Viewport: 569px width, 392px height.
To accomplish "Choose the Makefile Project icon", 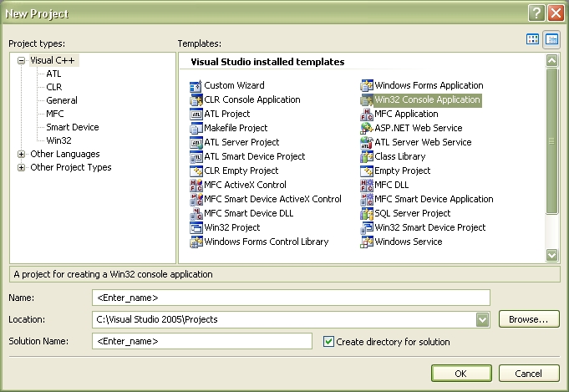I will (x=196, y=129).
